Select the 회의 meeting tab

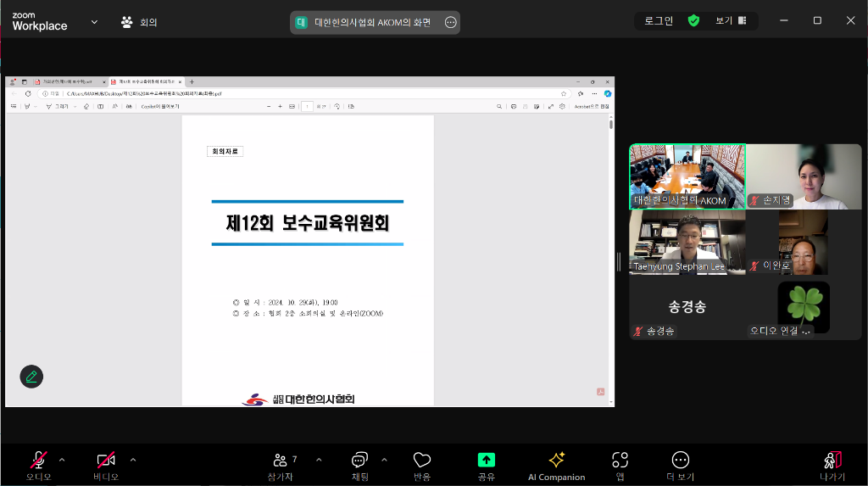(x=139, y=22)
